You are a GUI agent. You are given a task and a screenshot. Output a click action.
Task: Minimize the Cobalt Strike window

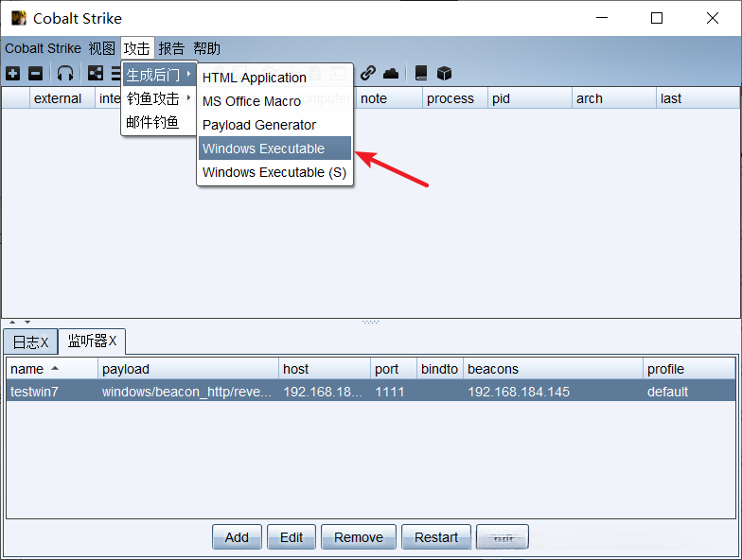click(x=602, y=18)
